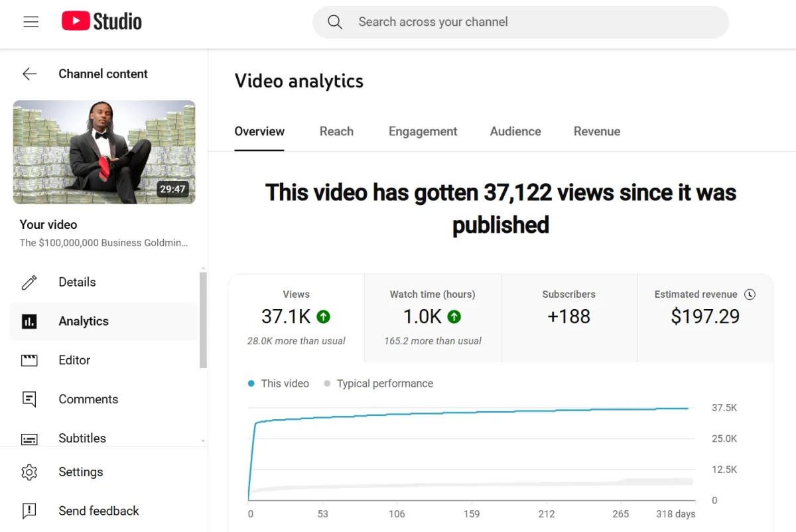Click the video title under Your video

[103, 243]
